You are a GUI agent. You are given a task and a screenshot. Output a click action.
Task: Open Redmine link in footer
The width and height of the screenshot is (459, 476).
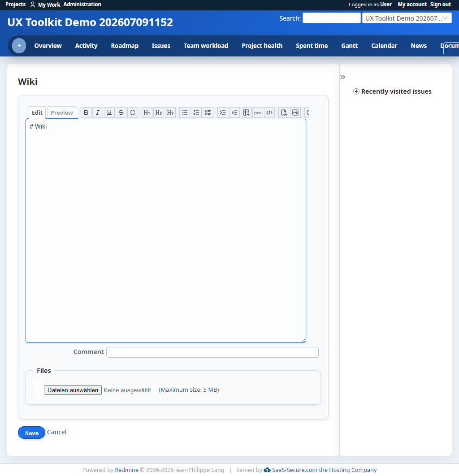click(126, 470)
